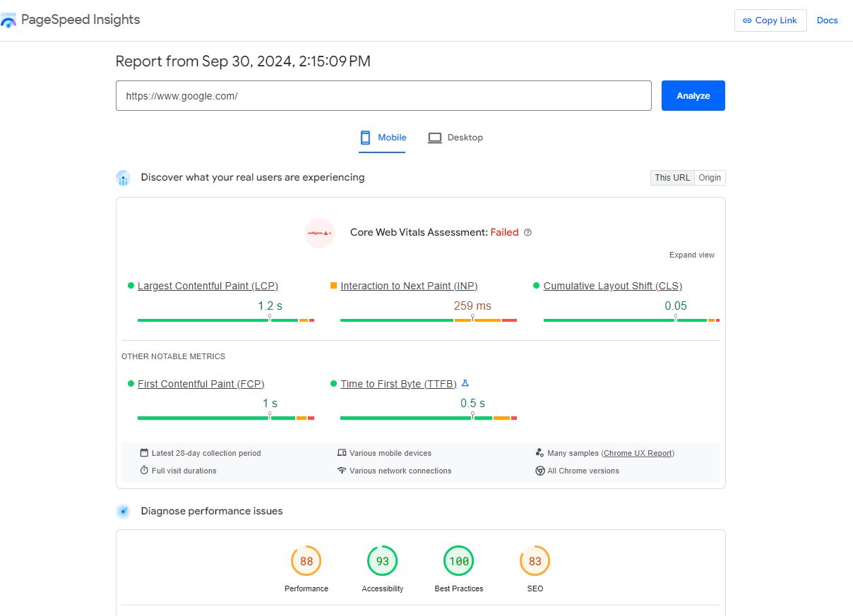
Task: Click the orange square beside INP metric
Action: (333, 286)
